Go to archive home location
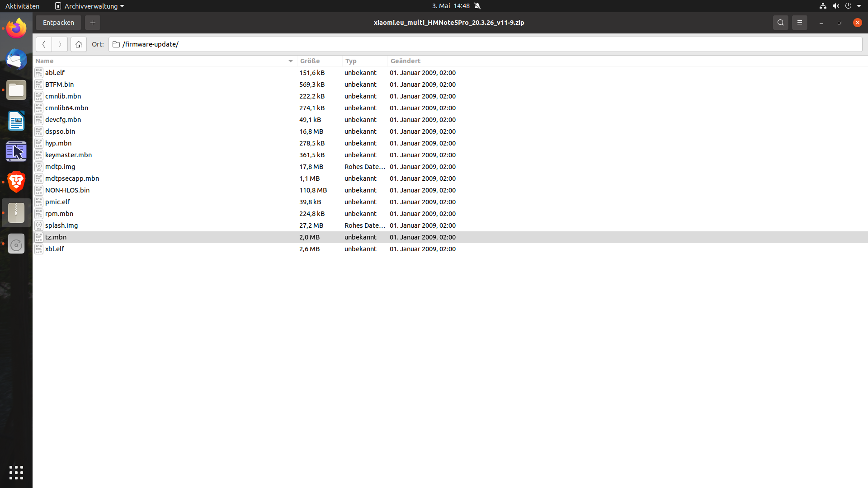The image size is (868, 488). (79, 44)
